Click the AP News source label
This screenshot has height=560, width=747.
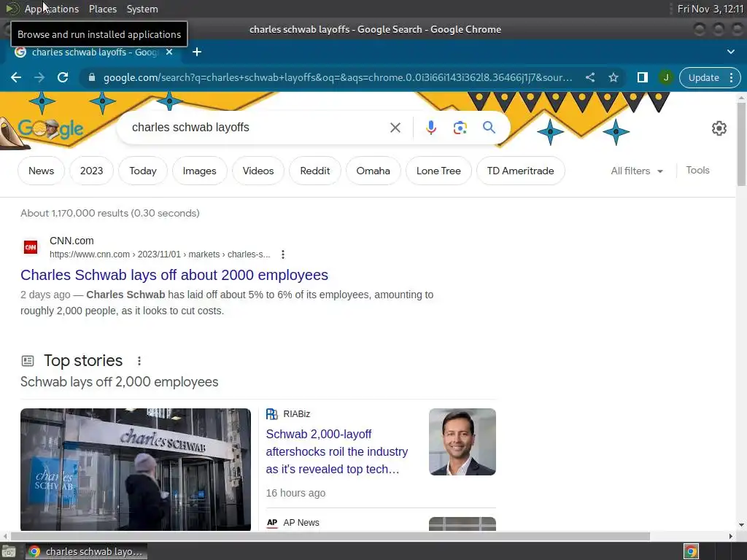[301, 522]
